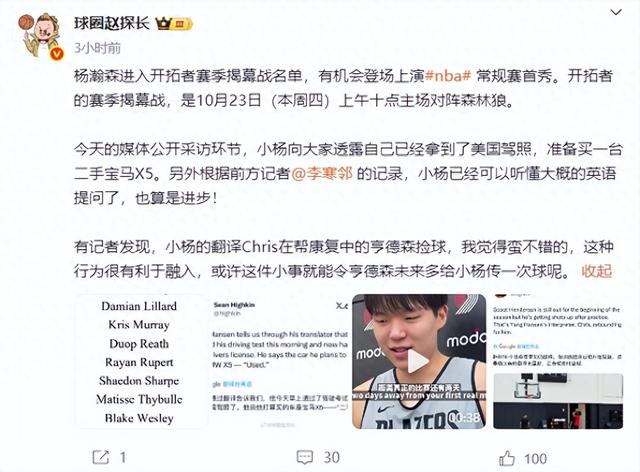Collapse the post with 收起
Viewport: 640px width, 472px height.
click(597, 271)
